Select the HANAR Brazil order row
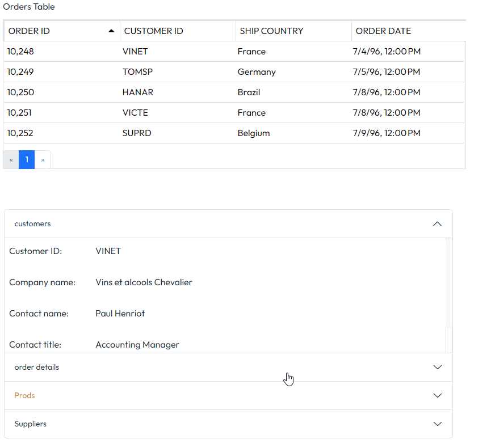 click(x=234, y=92)
